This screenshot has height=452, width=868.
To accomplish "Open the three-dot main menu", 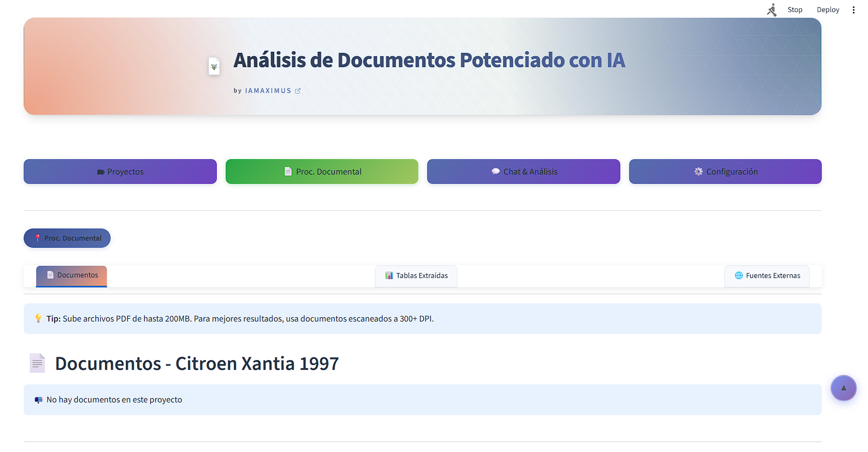I will [x=853, y=10].
